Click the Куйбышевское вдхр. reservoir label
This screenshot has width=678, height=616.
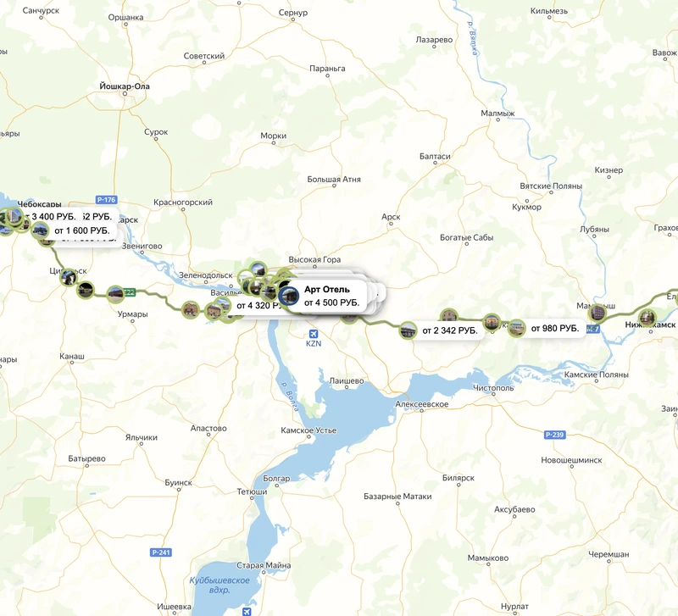(220, 585)
